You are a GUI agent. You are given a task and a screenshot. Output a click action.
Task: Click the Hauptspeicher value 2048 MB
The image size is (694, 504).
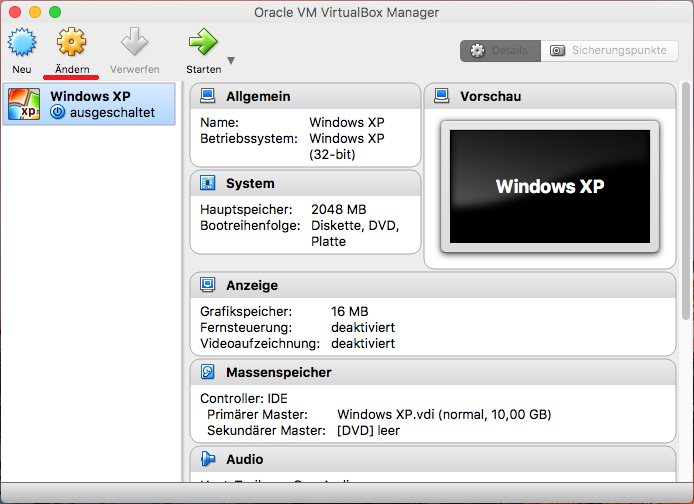pyautogui.click(x=339, y=209)
